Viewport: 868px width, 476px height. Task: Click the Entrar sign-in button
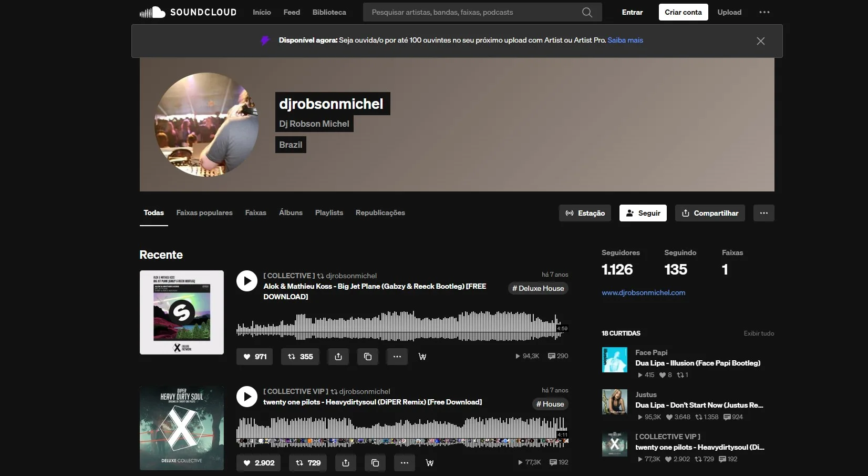pyautogui.click(x=632, y=12)
